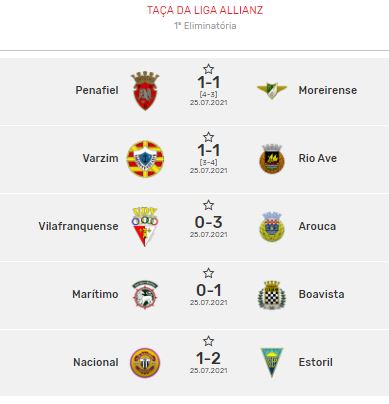Click the Nacional round badge
389x404 pixels.
pyautogui.click(x=145, y=363)
